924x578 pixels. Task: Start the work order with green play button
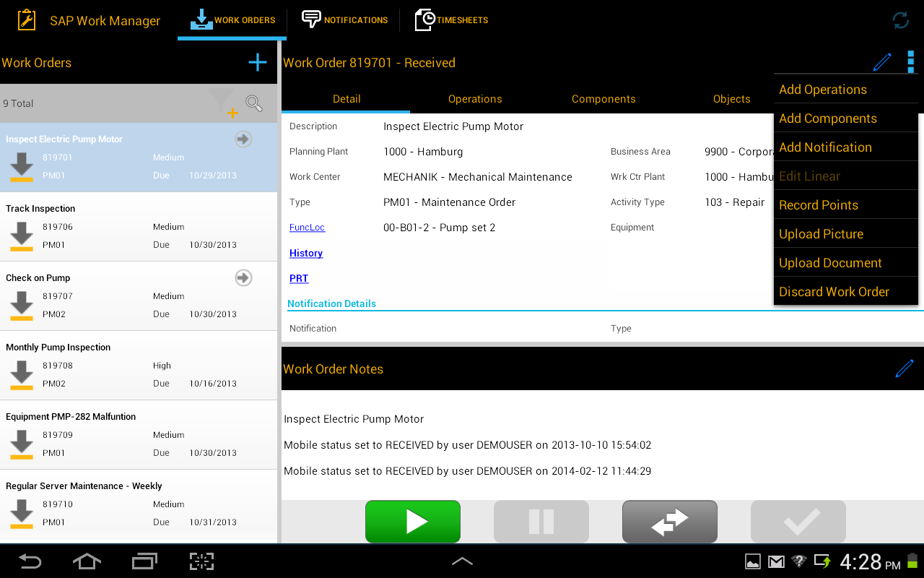[x=413, y=522]
